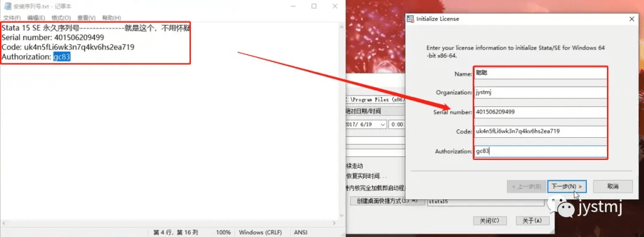The image size is (644, 237).
Task: Click the Windows (CRLF) status bar entry
Action: pos(261,232)
